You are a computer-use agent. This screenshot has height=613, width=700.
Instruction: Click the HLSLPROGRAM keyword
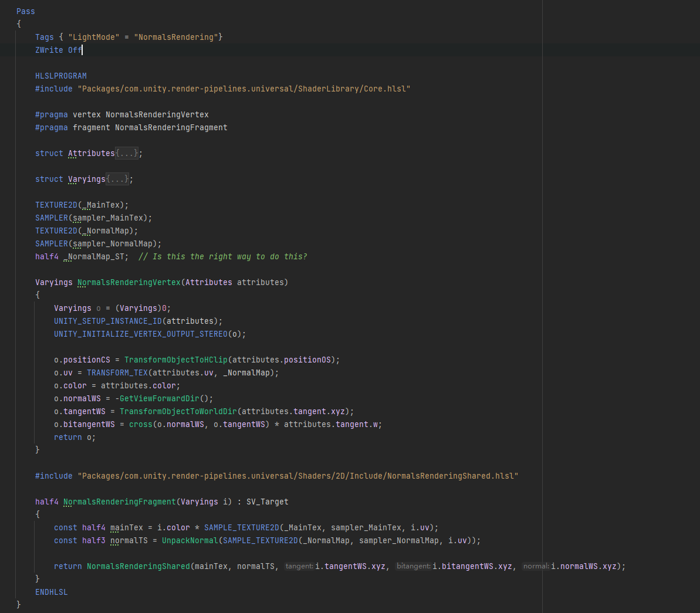[60, 76]
